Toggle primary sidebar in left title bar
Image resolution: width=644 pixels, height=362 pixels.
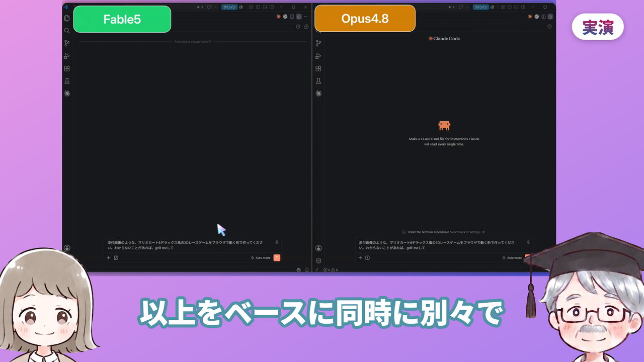coord(258,7)
